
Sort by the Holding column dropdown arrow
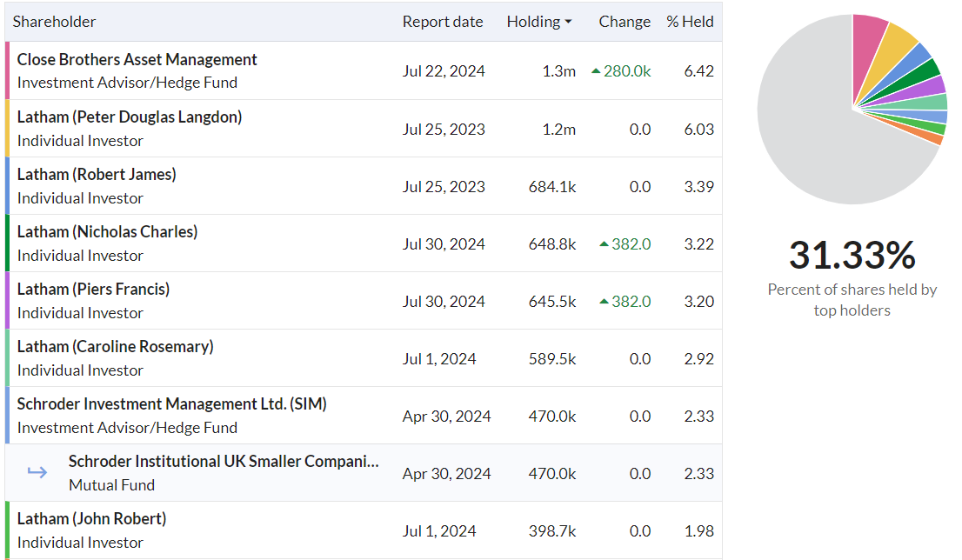click(x=568, y=22)
